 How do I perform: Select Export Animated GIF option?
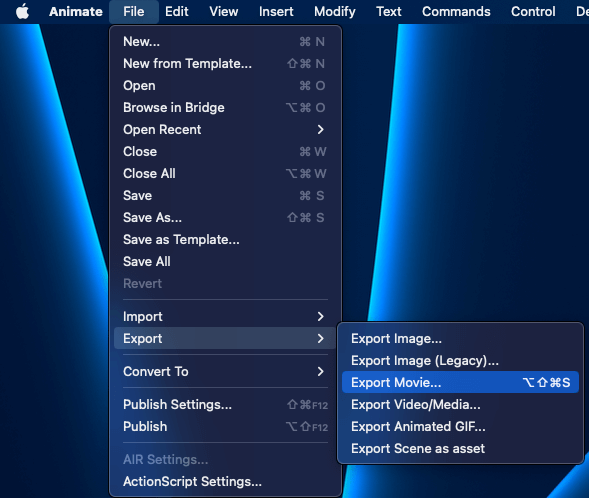click(460, 427)
